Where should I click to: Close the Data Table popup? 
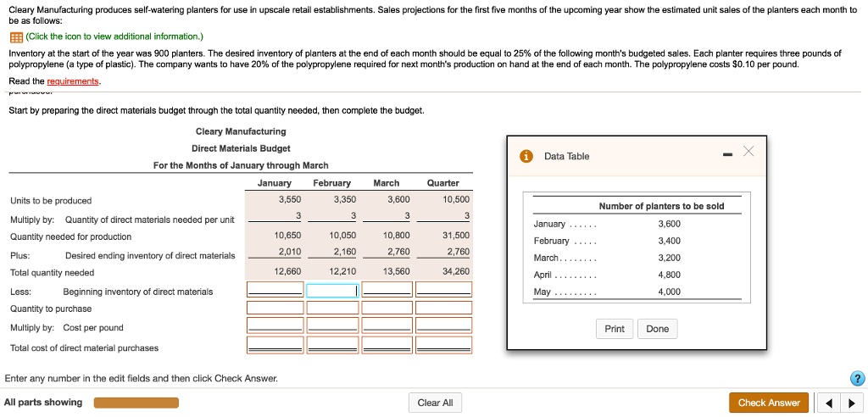[x=748, y=151]
